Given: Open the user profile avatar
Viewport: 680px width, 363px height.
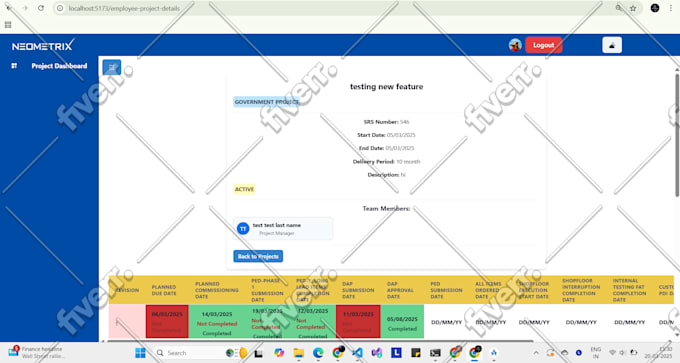Looking at the screenshot, I should [515, 45].
